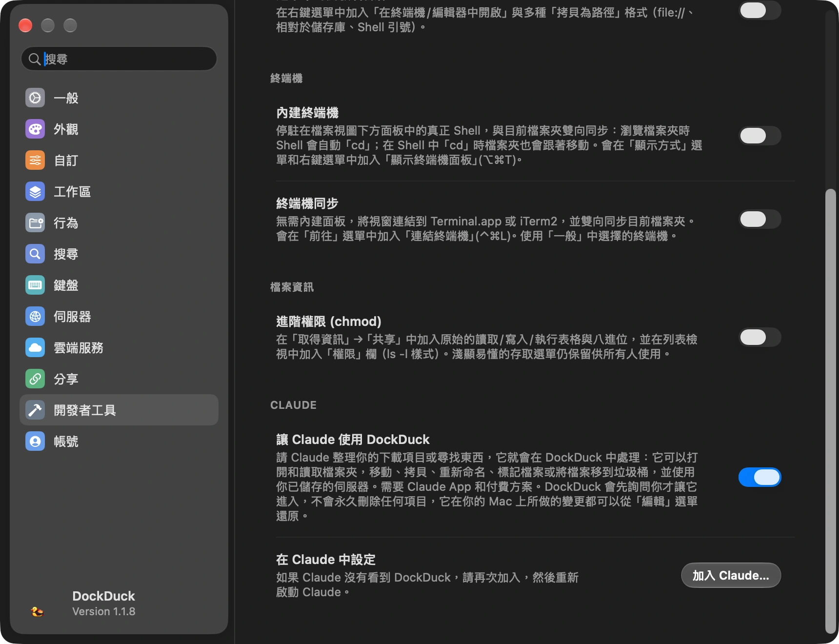
Task: Click the 搜尋 magnifier icon in sidebar list
Action: [35, 254]
